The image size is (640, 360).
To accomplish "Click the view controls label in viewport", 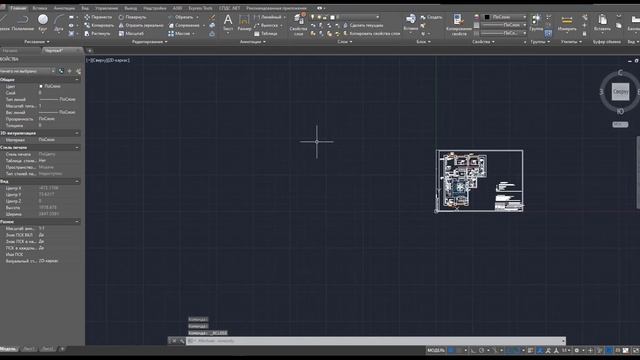I will coord(108,60).
